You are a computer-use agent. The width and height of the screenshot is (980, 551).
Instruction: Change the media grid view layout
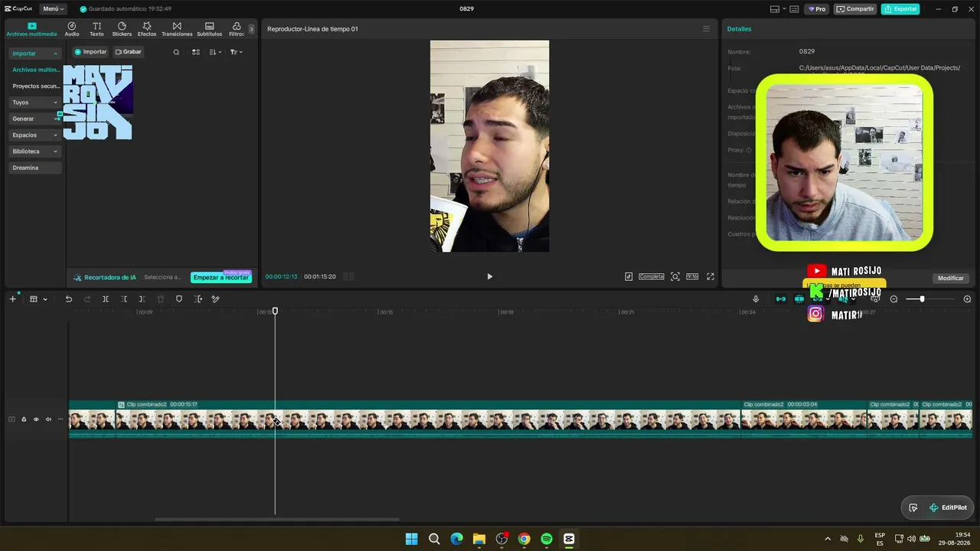point(196,52)
